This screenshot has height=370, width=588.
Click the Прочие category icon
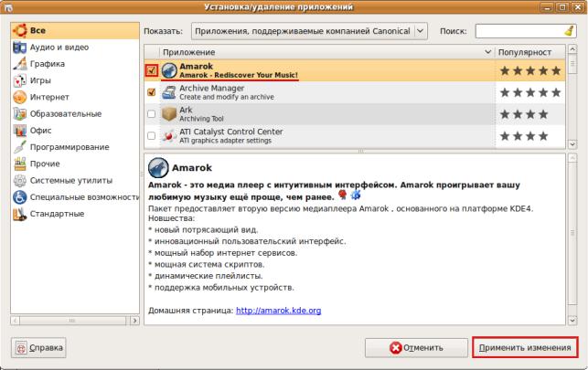19,164
